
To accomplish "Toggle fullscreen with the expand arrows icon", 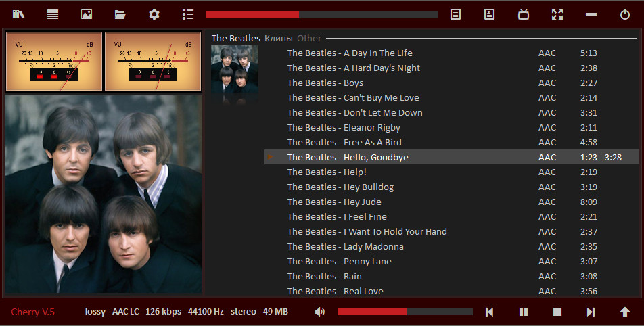I will coord(557,14).
